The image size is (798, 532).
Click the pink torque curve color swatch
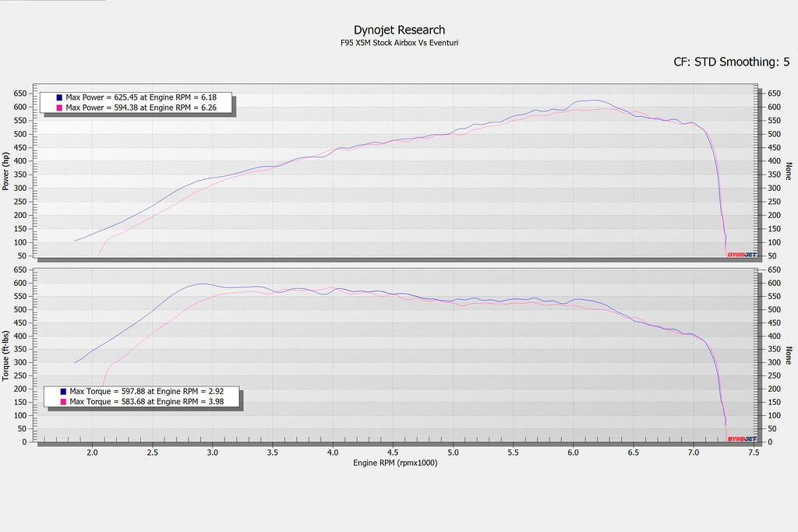pos(62,401)
